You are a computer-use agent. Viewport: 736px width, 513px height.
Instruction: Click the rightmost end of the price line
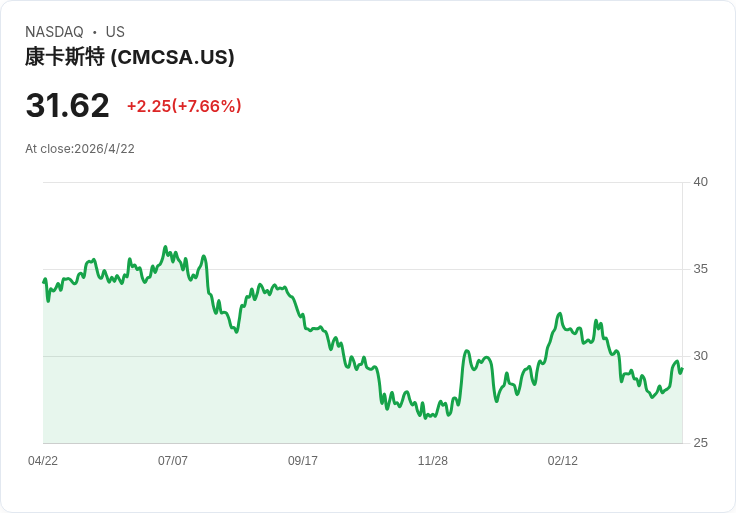click(x=682, y=369)
